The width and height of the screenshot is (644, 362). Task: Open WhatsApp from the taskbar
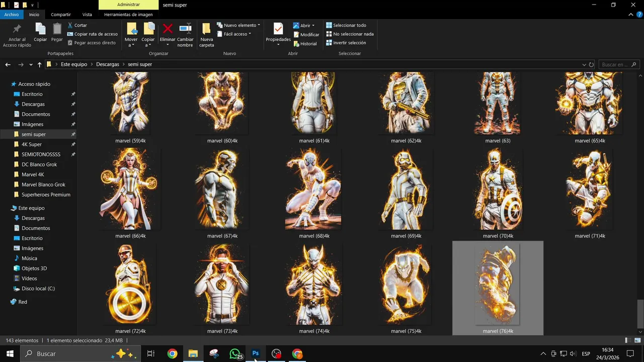235,354
